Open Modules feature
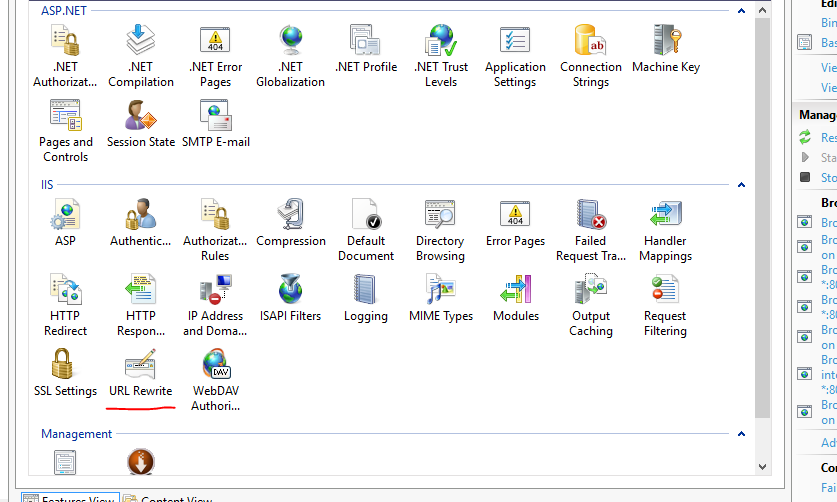This screenshot has height=502, width=837. click(516, 298)
